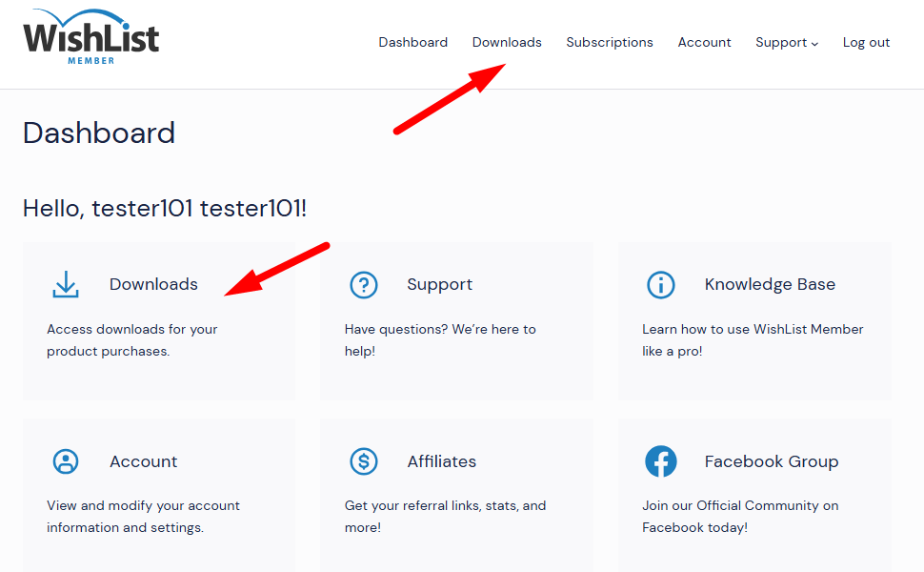Click the Facebook icon on Facebook Group card
This screenshot has width=924, height=572.
[661, 461]
